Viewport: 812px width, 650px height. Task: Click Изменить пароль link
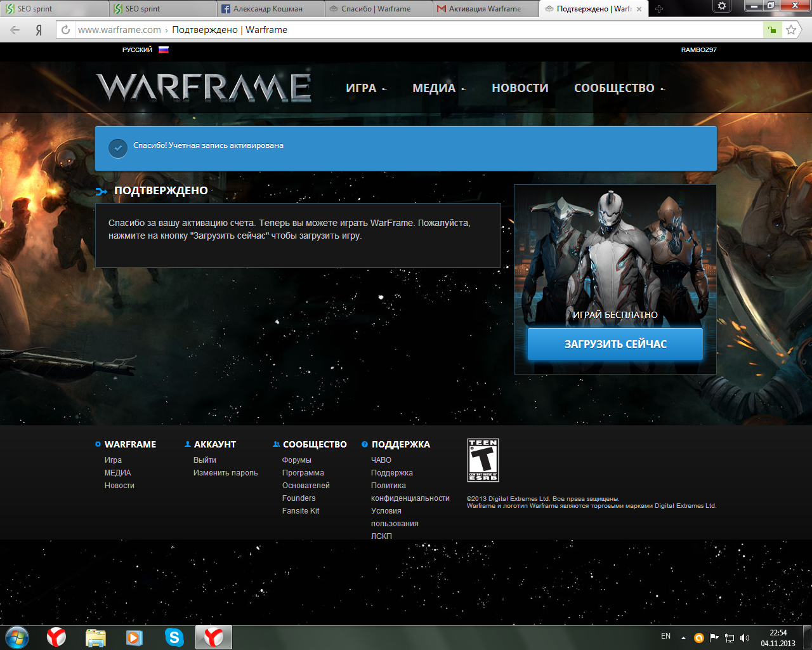pos(226,473)
